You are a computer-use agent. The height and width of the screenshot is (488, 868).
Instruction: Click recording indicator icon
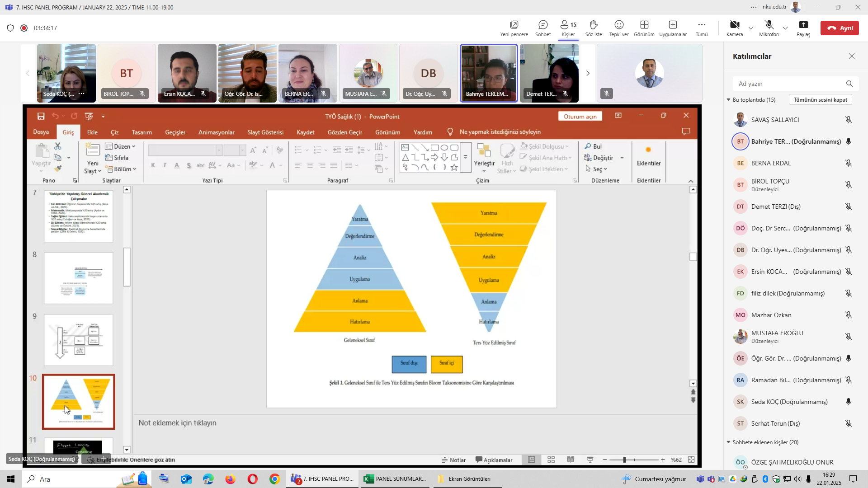point(24,28)
